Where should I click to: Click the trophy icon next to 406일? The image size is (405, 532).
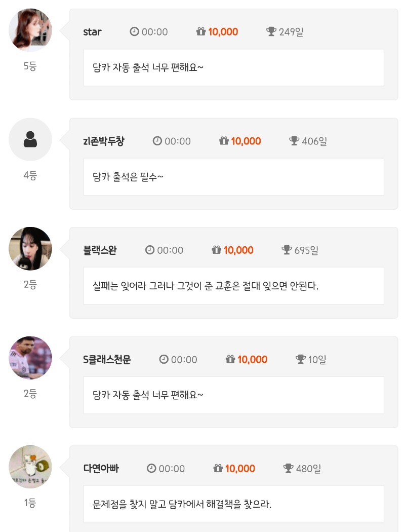pyautogui.click(x=294, y=141)
